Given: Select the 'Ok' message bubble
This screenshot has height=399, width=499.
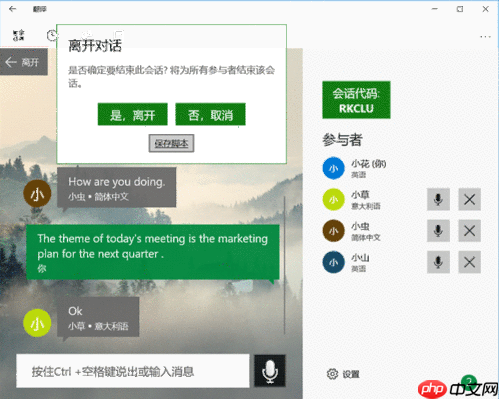Looking at the screenshot, I should 98,317.
